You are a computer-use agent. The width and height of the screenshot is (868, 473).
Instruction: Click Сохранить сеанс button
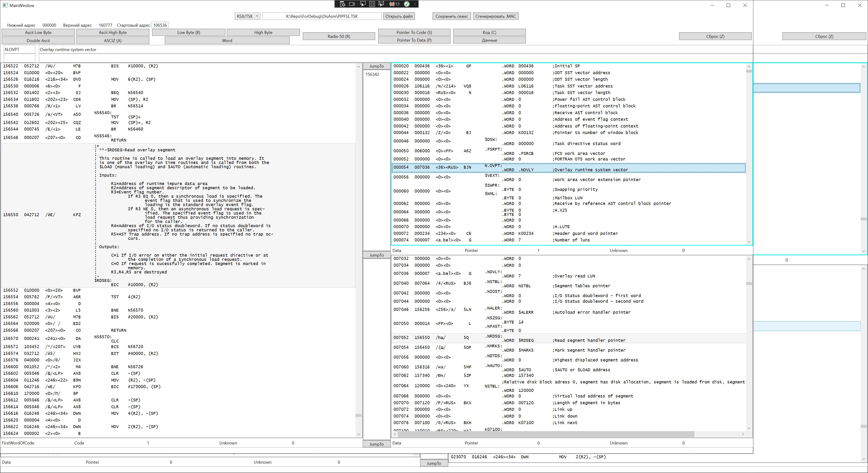pyautogui.click(x=451, y=16)
